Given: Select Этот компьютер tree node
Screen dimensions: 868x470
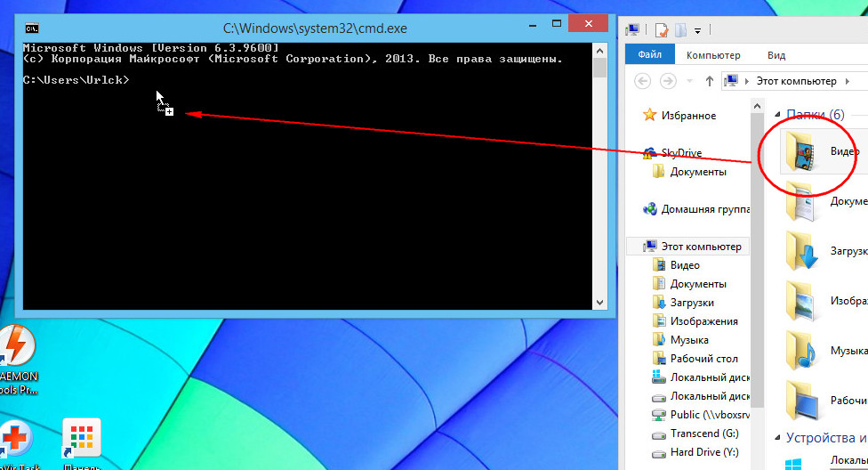Looking at the screenshot, I should [x=687, y=247].
